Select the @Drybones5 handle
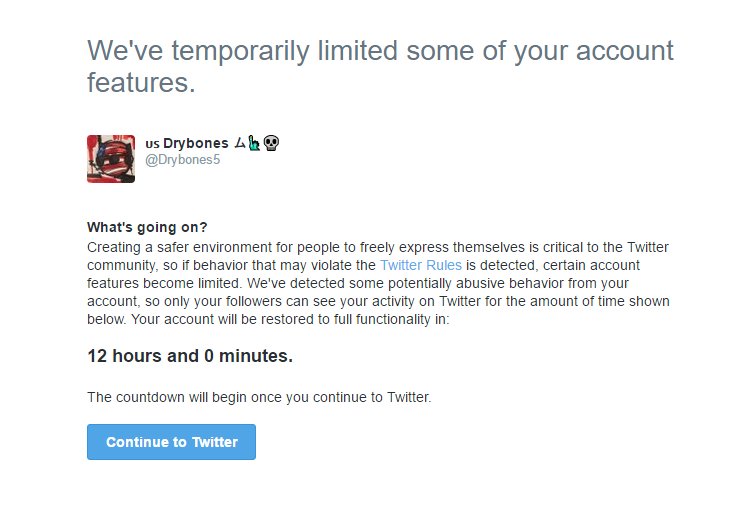This screenshot has height=511, width=735. [182, 160]
